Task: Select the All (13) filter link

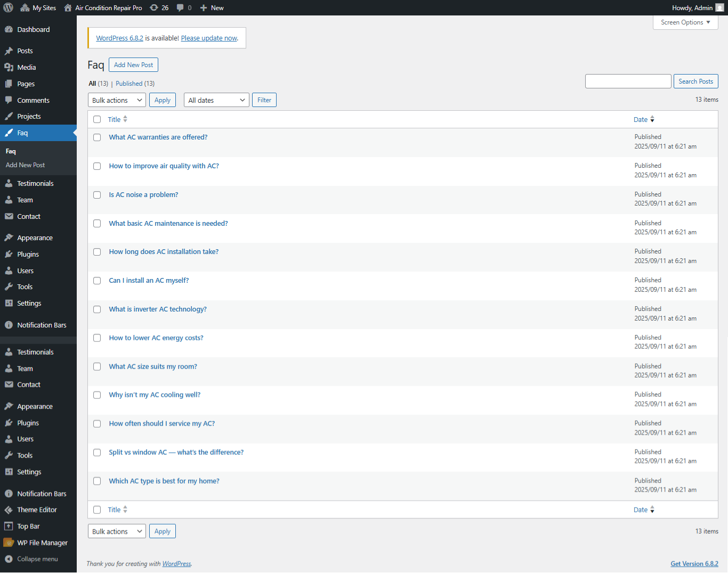Action: point(99,84)
